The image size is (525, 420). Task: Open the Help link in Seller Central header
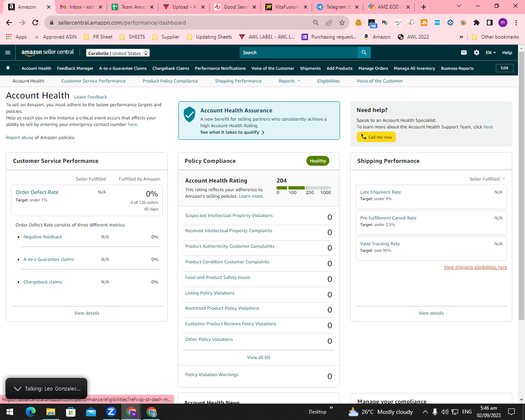click(507, 52)
